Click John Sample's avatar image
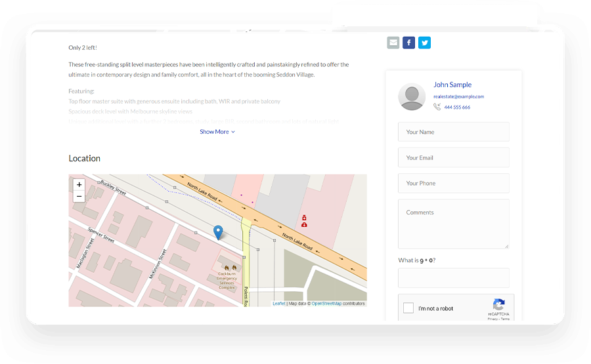This screenshot has height=364, width=591. point(412,97)
